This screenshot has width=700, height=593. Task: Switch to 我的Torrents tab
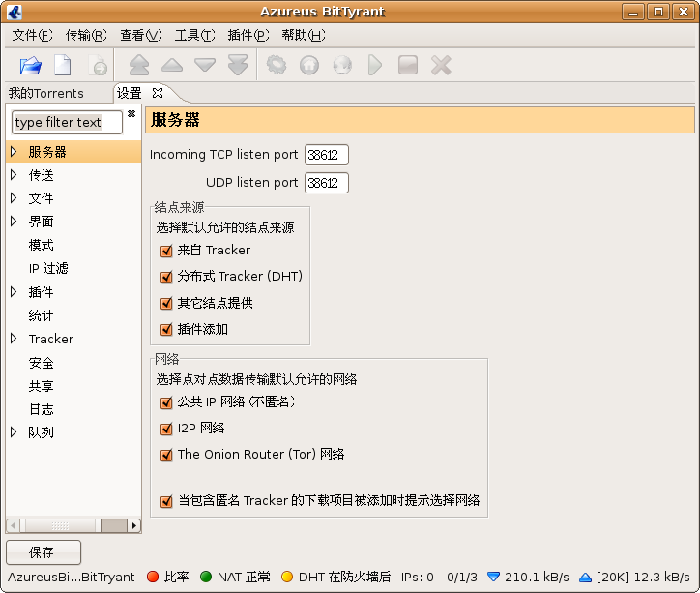[46, 93]
